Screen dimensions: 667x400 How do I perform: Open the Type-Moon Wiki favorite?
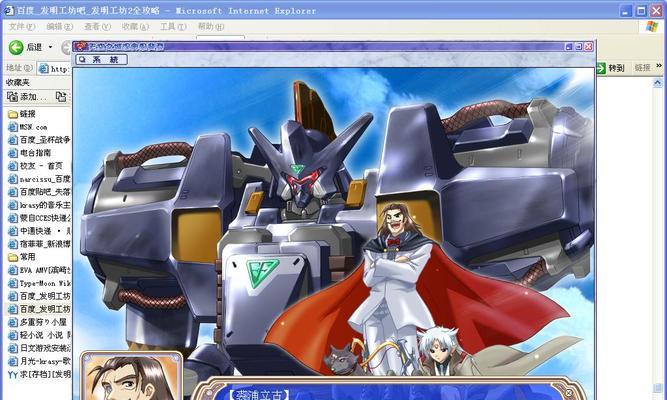39,283
